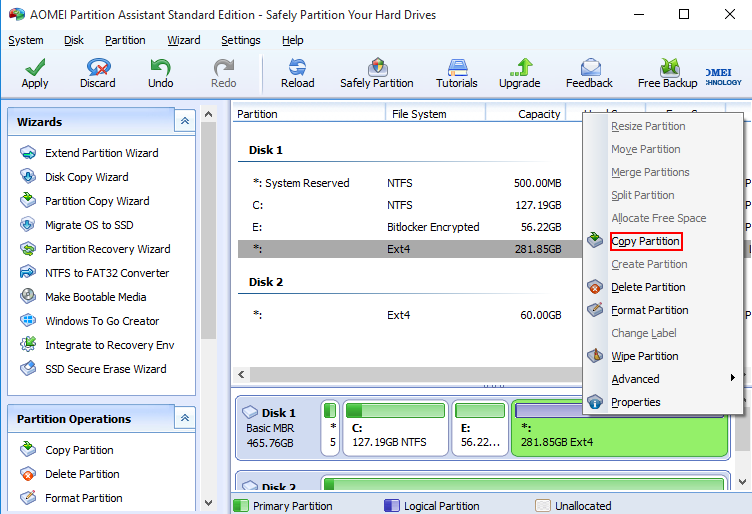Open Make Bootable Media
Screen dimensions: 752x514
[95, 297]
